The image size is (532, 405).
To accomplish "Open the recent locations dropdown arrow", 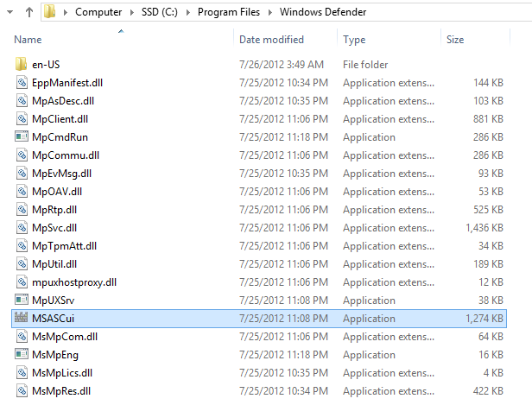I will [x=9, y=12].
